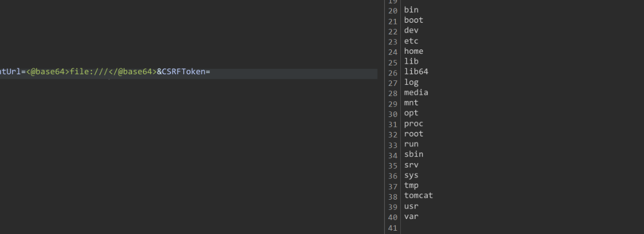Click the opening @base64 tag in request
Image resolution: width=644 pixels, height=234 pixels.
pyautogui.click(x=48, y=72)
